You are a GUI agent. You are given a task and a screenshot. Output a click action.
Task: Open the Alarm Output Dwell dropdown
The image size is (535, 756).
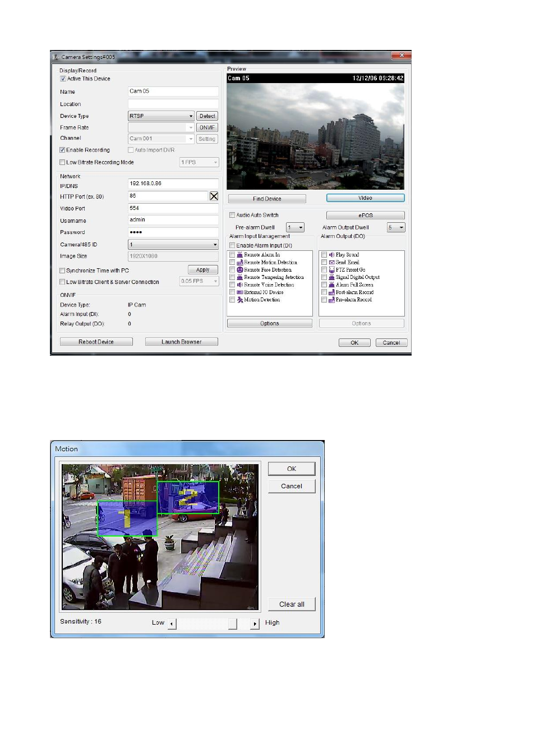click(x=396, y=227)
